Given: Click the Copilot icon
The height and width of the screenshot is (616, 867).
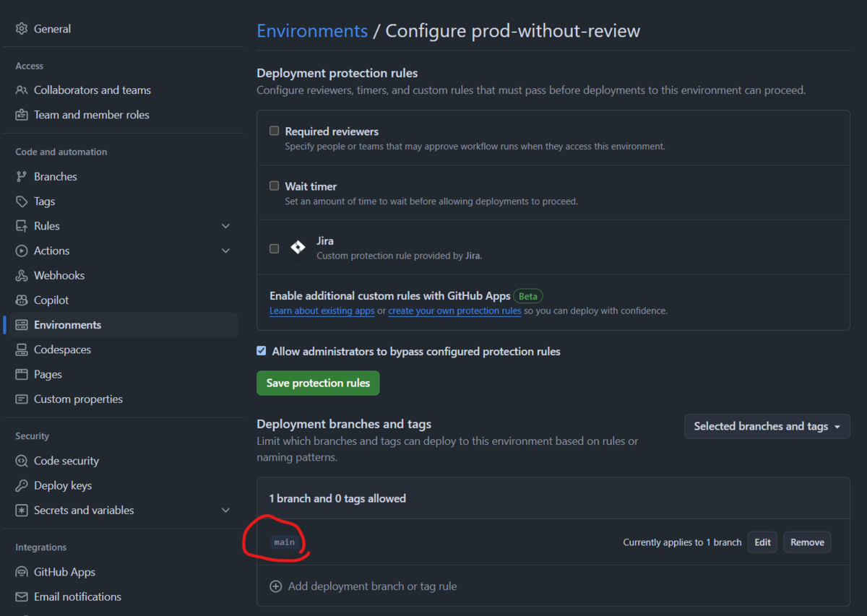Looking at the screenshot, I should 22,300.
